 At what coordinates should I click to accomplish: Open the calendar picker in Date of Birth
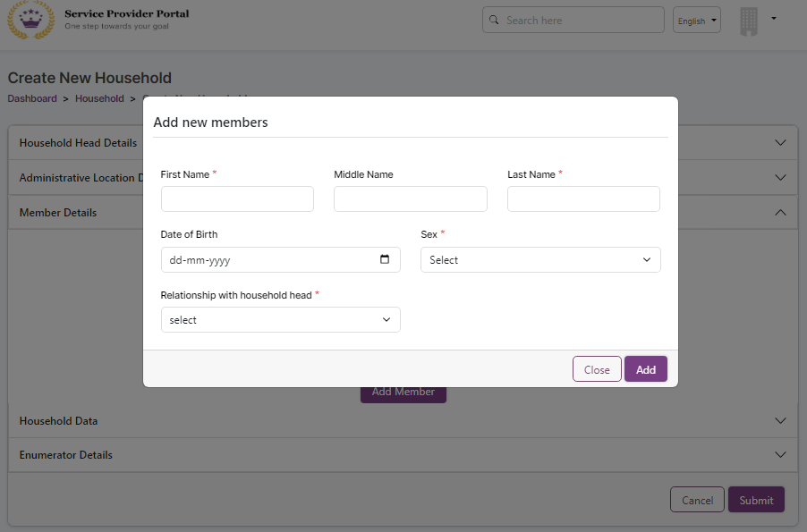click(385, 260)
